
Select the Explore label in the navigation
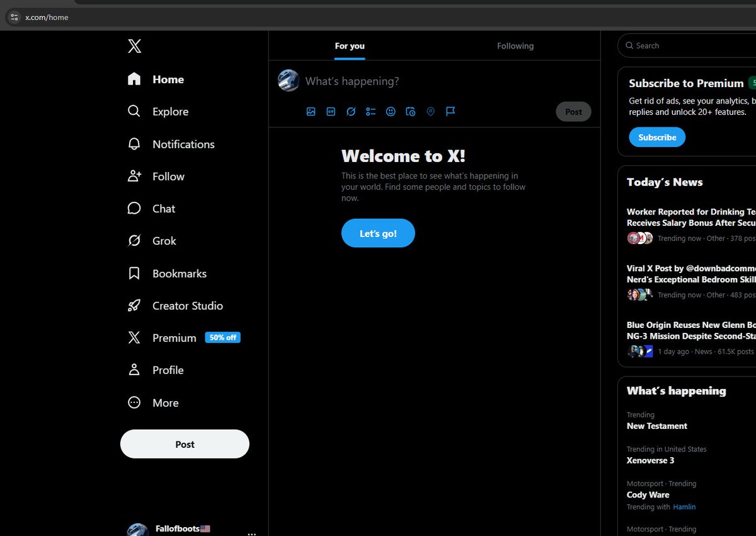point(170,112)
